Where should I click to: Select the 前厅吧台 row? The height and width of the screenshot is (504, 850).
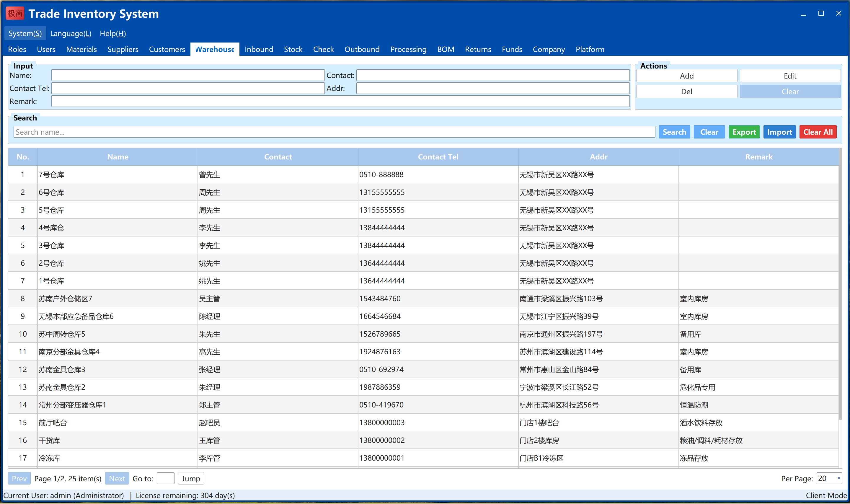pyautogui.click(x=423, y=423)
